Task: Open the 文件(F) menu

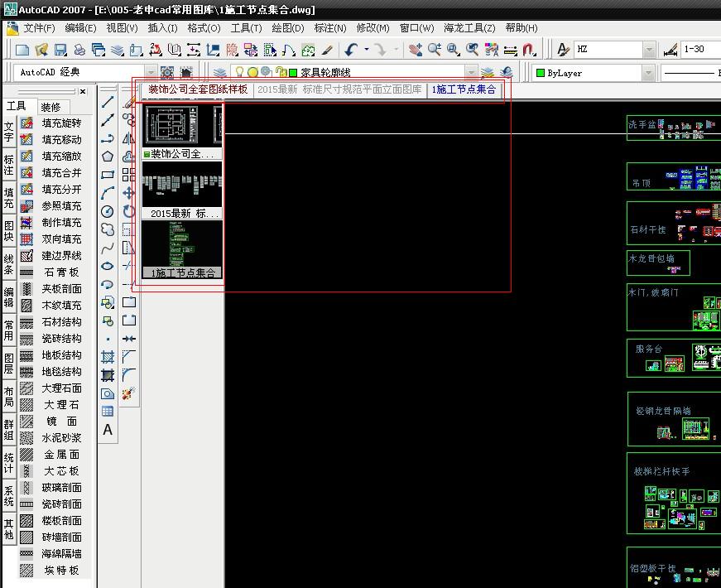Action: (x=39, y=28)
